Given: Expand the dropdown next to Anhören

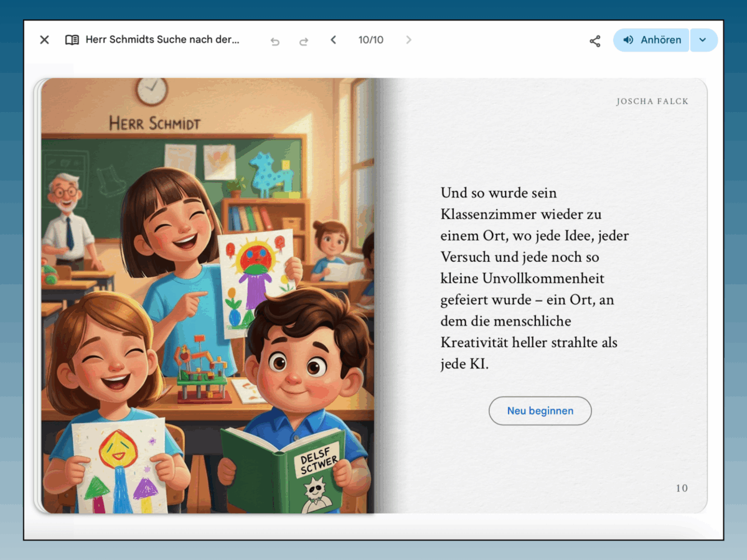Looking at the screenshot, I should coord(703,40).
